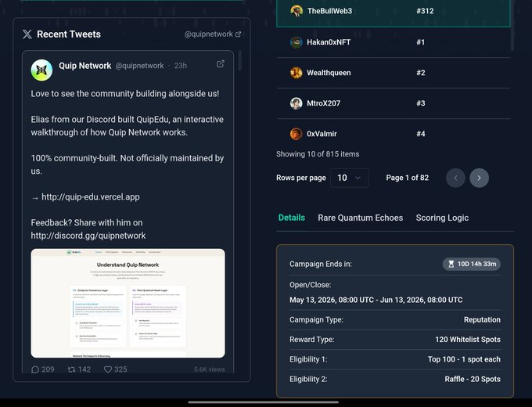Viewport: 532px width, 407px height.
Task: Click 0xValmir avatar icon
Action: 297,134
